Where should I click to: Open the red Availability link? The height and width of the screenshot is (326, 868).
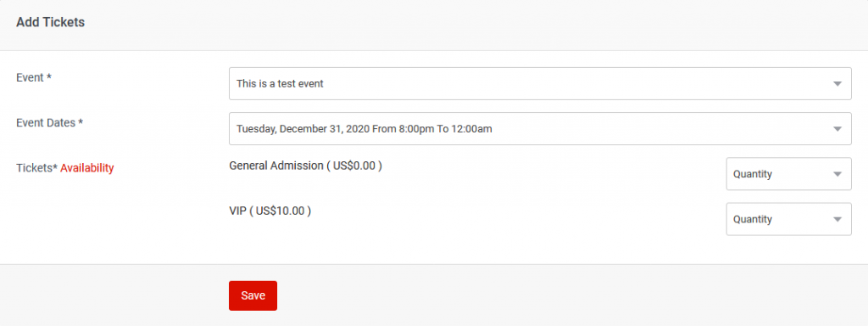point(87,168)
